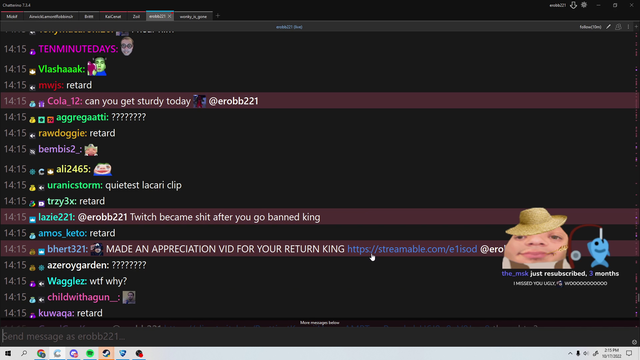This screenshot has width=640, height=360.
Task: Expand the hidden system tray icons chevron
Action: (570, 353)
